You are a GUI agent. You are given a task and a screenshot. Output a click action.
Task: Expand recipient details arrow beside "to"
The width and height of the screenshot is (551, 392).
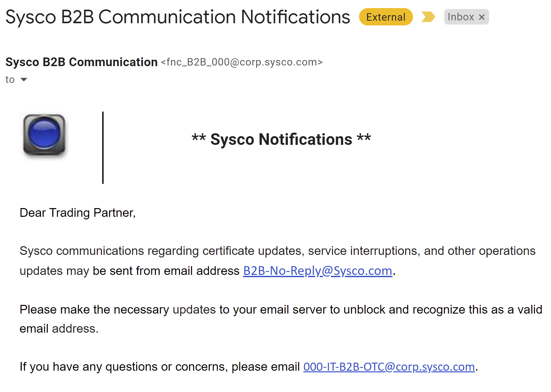click(24, 79)
